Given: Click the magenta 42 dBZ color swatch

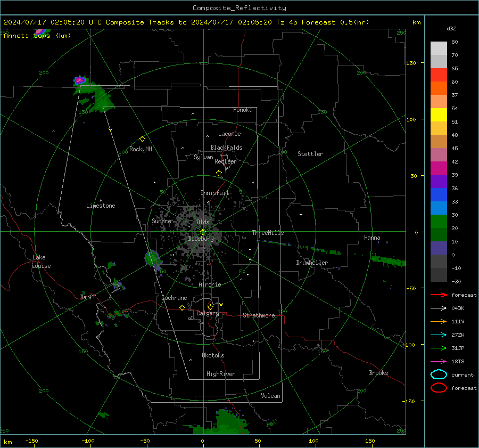Looking at the screenshot, I should [x=439, y=168].
